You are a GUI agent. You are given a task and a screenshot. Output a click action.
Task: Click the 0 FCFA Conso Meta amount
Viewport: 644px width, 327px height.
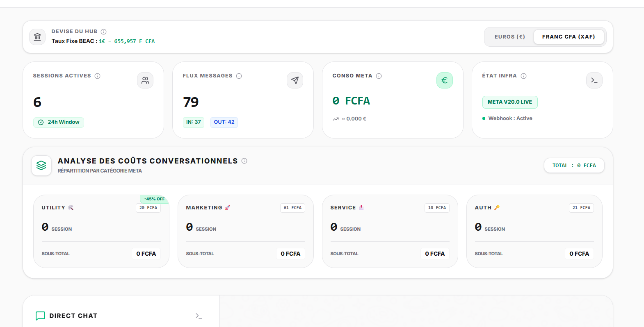351,101
